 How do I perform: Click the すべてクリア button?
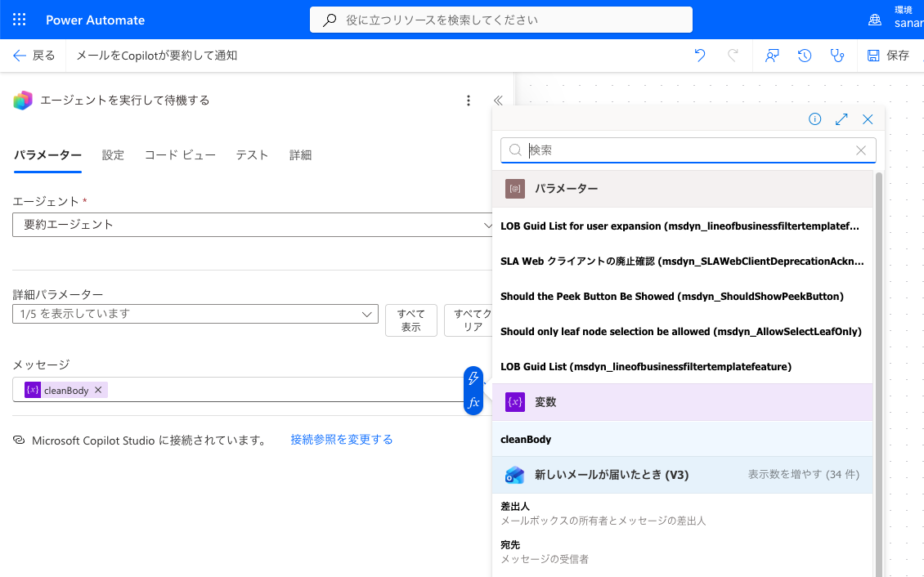pos(469,320)
